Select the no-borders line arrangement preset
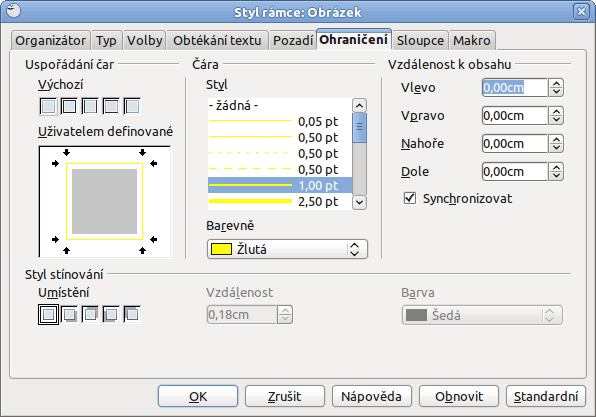The height and width of the screenshot is (417, 596). tap(48, 106)
